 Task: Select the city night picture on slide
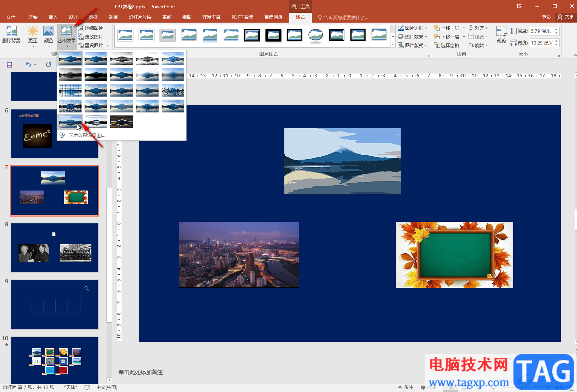pos(239,255)
